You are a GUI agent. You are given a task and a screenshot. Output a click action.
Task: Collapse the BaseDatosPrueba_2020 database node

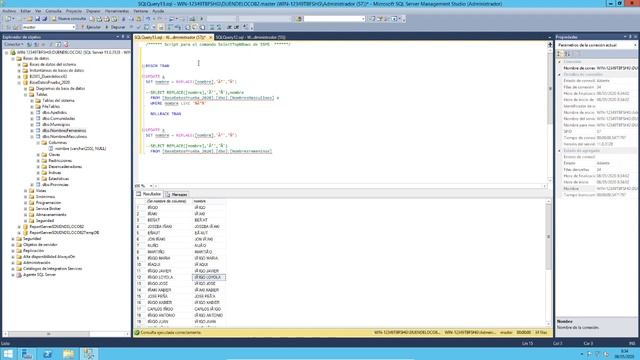pos(19,82)
